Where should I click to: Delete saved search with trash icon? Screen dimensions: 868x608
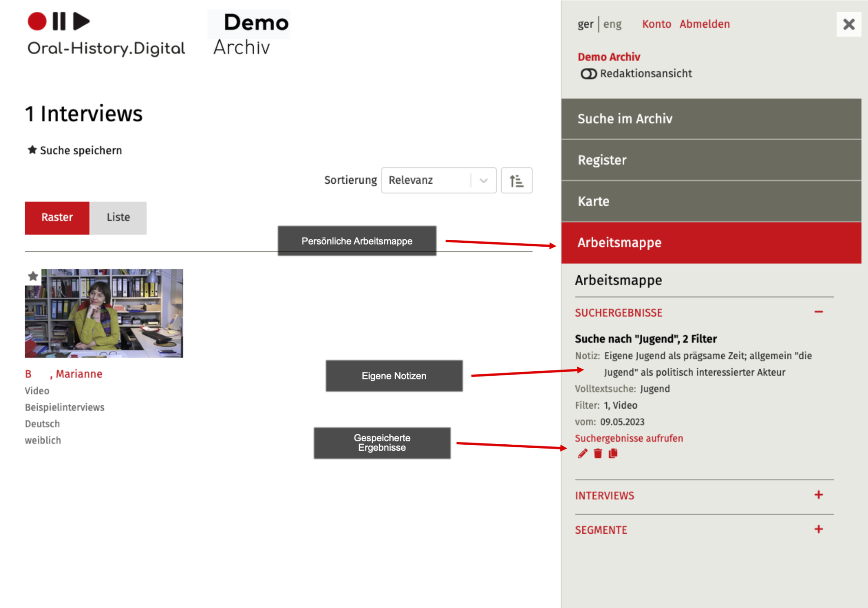tap(598, 453)
